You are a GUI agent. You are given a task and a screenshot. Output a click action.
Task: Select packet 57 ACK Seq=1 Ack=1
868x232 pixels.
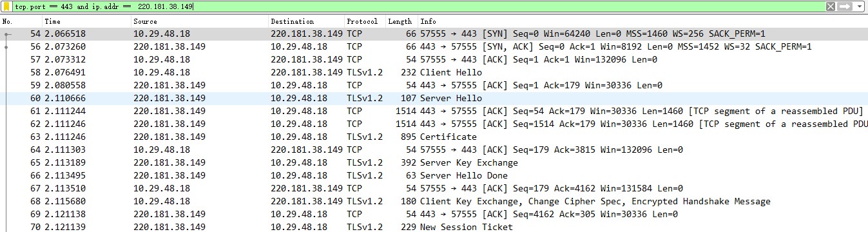[434, 59]
